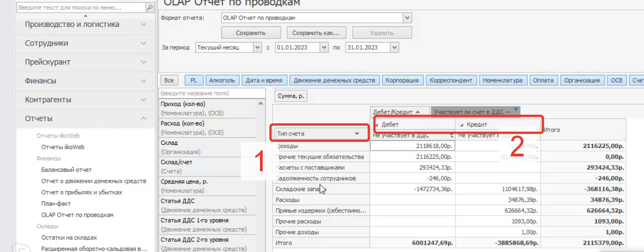Select the Склад/счет field
The height and width of the screenshot is (252, 644).
coord(207,167)
